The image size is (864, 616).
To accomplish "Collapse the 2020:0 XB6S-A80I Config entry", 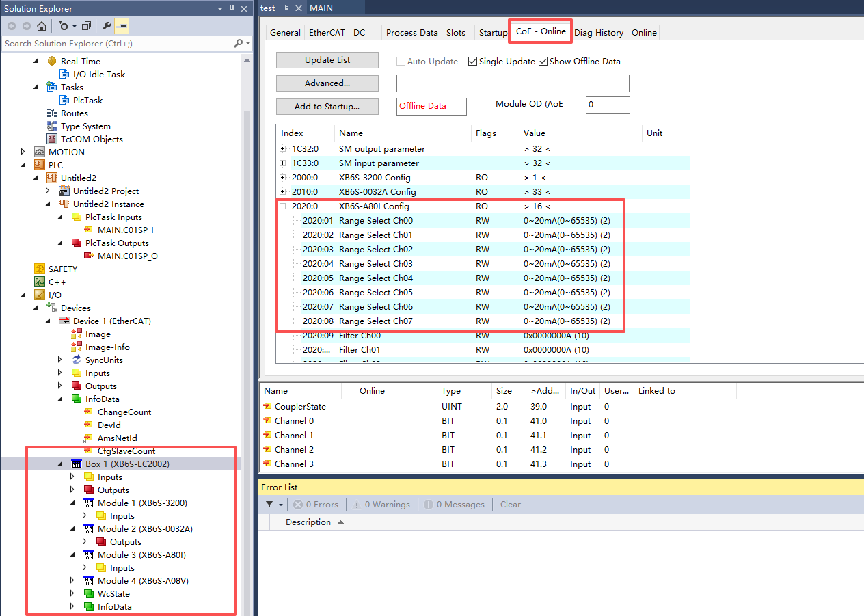I will pos(283,206).
